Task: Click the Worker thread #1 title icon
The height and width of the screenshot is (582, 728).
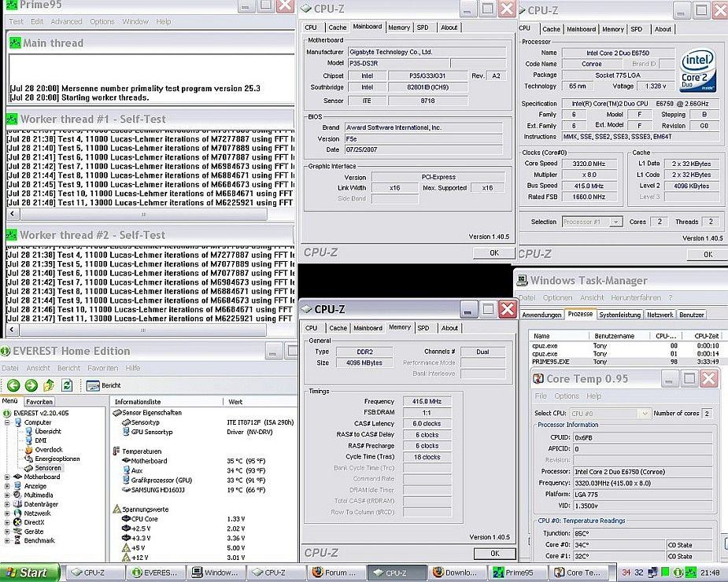Action: (12, 120)
